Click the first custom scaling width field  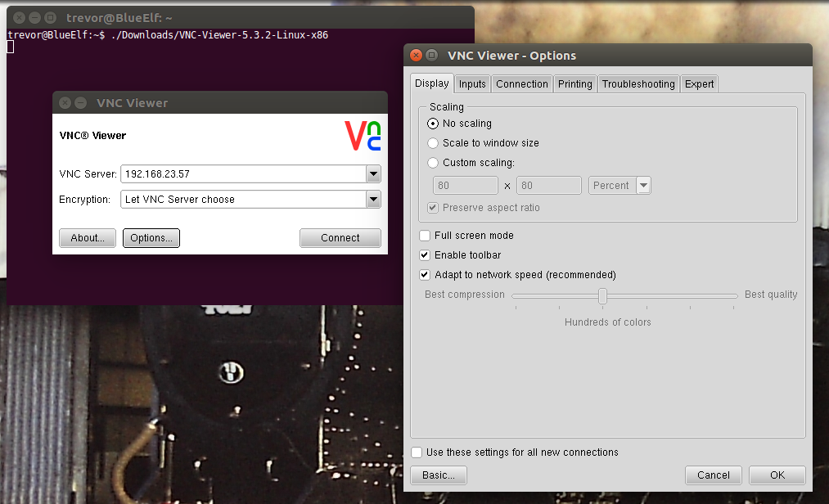pos(466,185)
